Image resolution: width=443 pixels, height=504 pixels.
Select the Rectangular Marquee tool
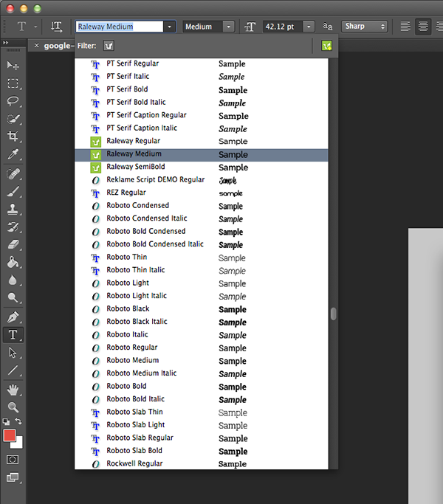tap(13, 83)
